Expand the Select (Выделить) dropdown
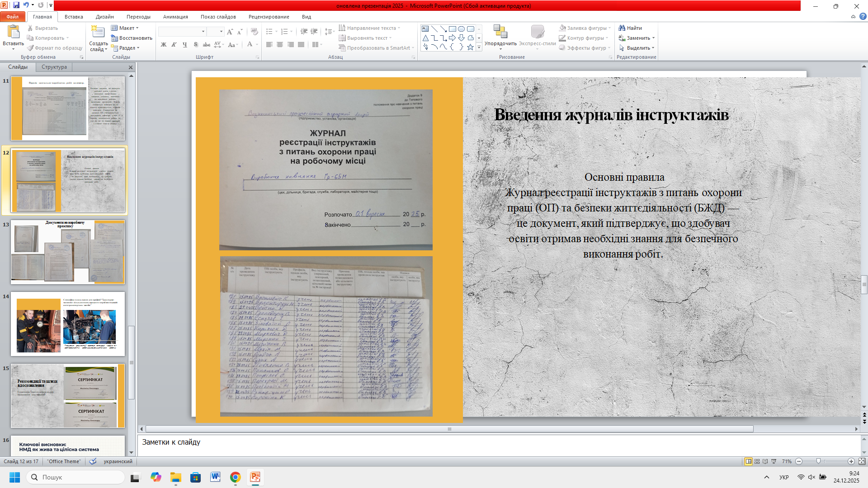The image size is (868, 488). (638, 48)
